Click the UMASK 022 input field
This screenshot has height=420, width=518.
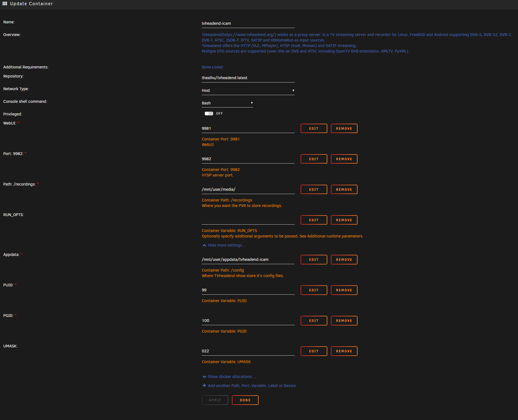[248, 351]
